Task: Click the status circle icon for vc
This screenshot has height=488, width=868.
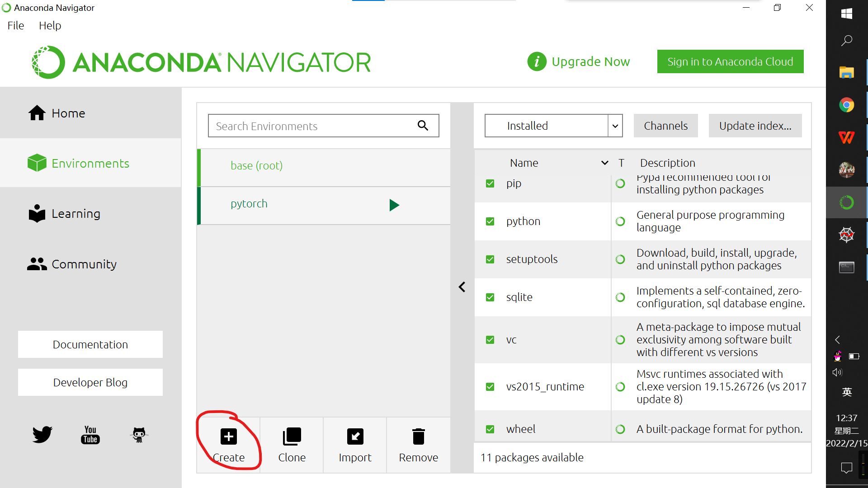Action: [620, 340]
